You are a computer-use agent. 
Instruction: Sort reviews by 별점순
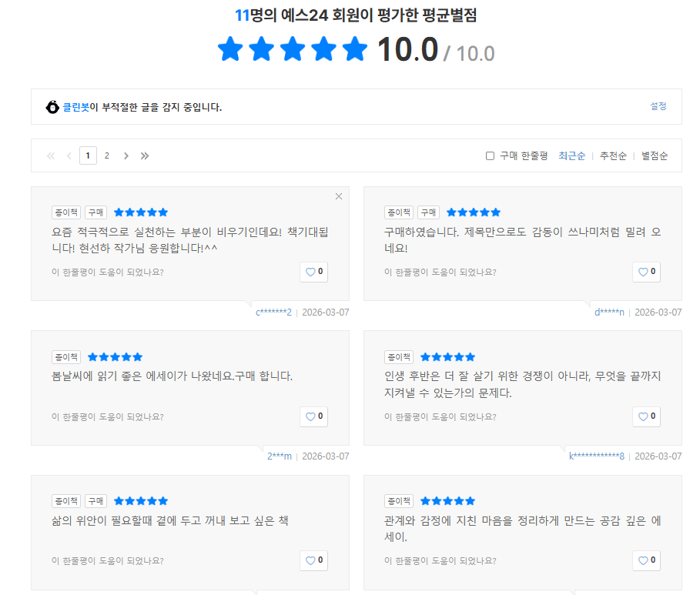653,155
